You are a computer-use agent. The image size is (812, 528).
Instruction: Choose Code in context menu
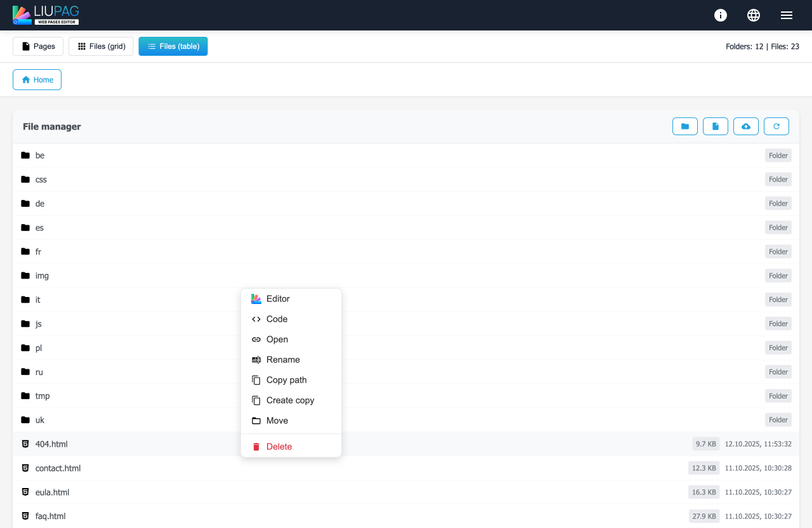[291, 319]
